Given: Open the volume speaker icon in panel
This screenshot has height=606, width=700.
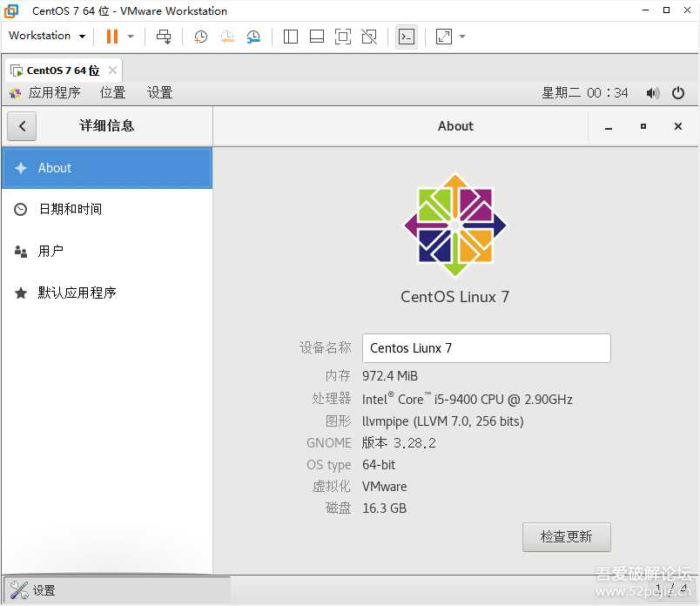Looking at the screenshot, I should (652, 93).
